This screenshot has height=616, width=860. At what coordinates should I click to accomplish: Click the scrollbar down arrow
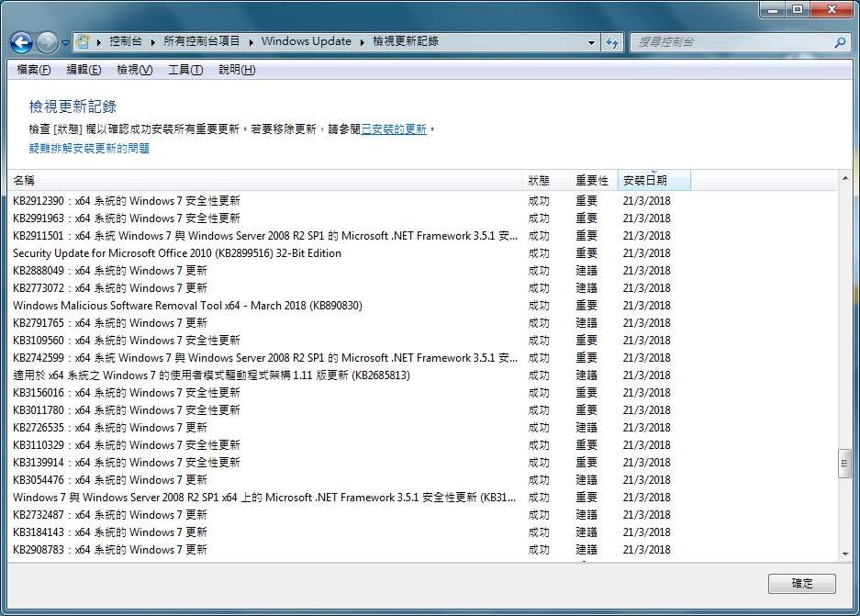point(844,554)
